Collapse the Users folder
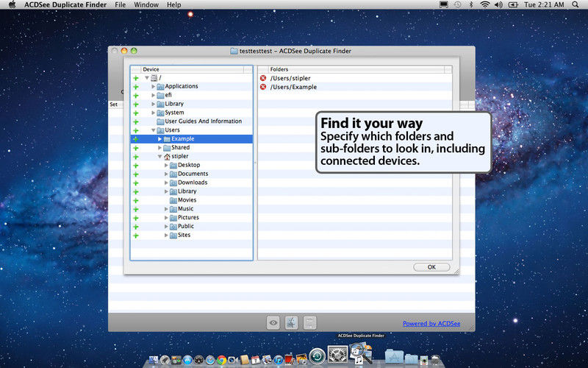Viewport: 588px width, 368px height. (154, 130)
